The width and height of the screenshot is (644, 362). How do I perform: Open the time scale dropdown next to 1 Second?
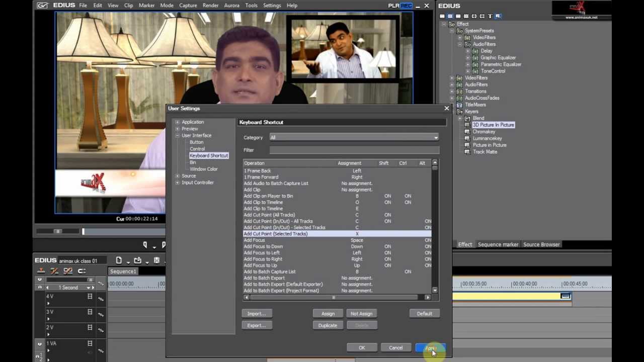click(x=89, y=288)
